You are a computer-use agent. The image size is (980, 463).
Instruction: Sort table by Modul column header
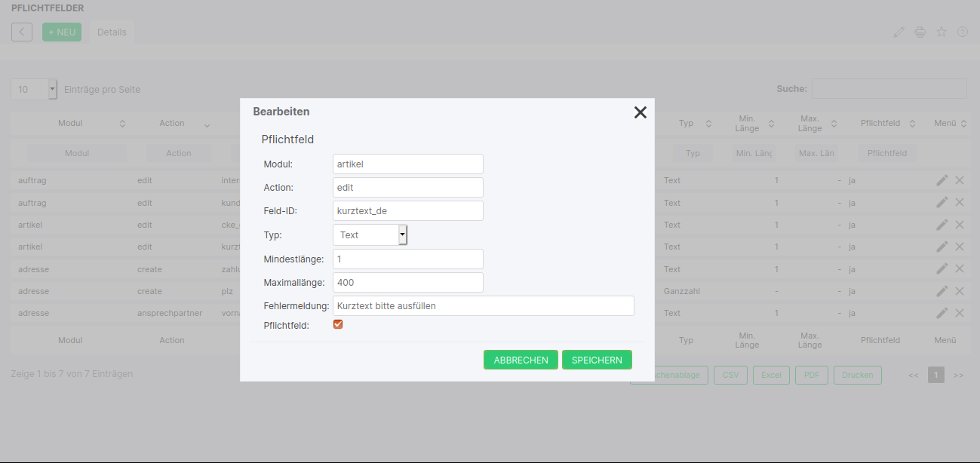(x=70, y=123)
